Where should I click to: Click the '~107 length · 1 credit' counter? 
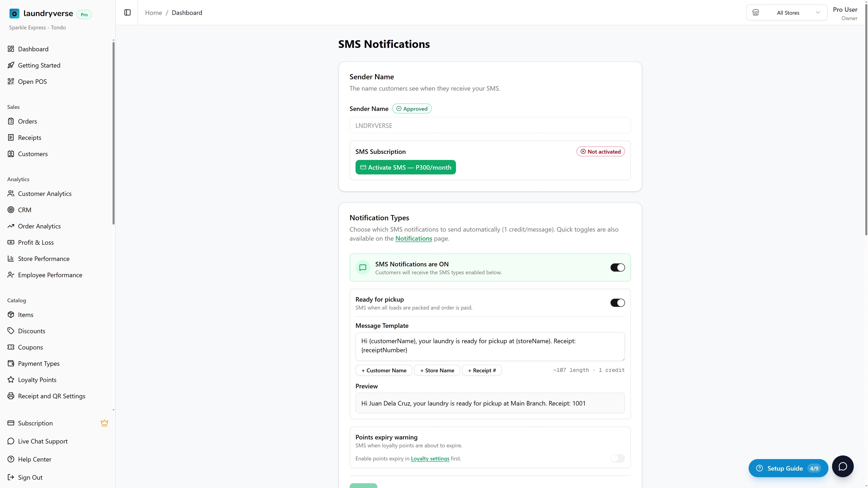coord(589,370)
